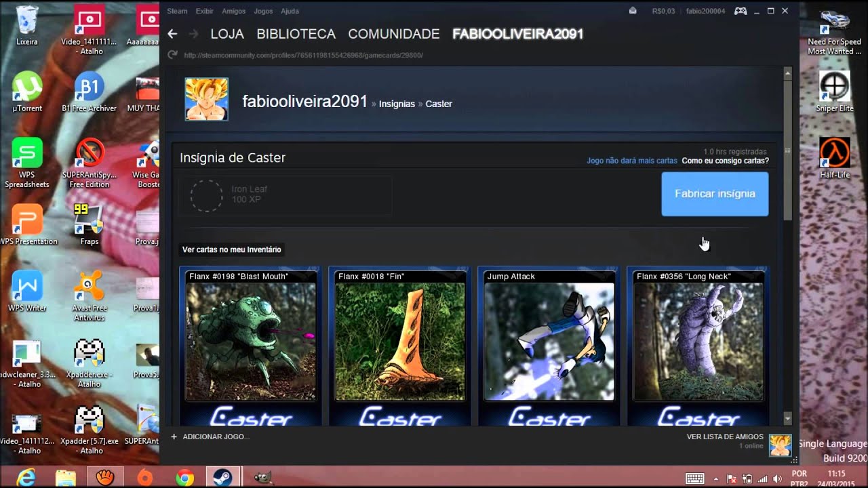This screenshot has height=488, width=868.
Task: Select the FABIOOLIVEIRA2091 profile tab
Action: click(x=518, y=34)
